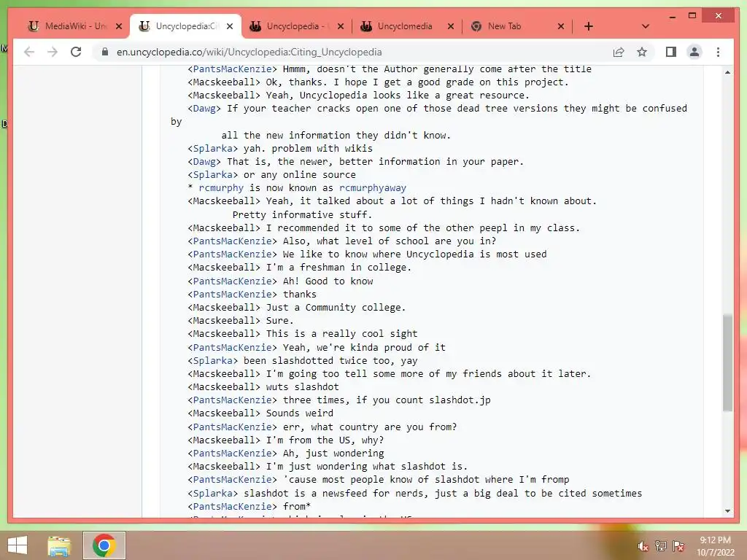Reload the current page
The width and height of the screenshot is (747, 560).
click(76, 52)
